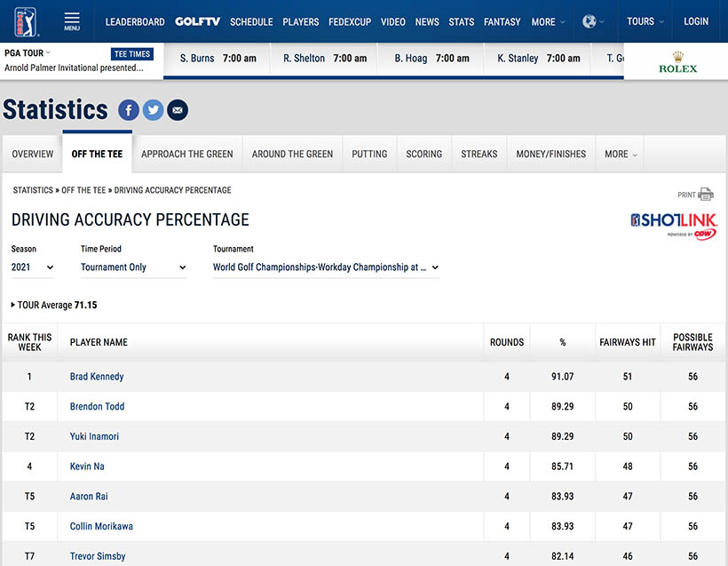Open the hamburger Menu icon
The height and width of the screenshot is (566, 728).
pos(72,21)
